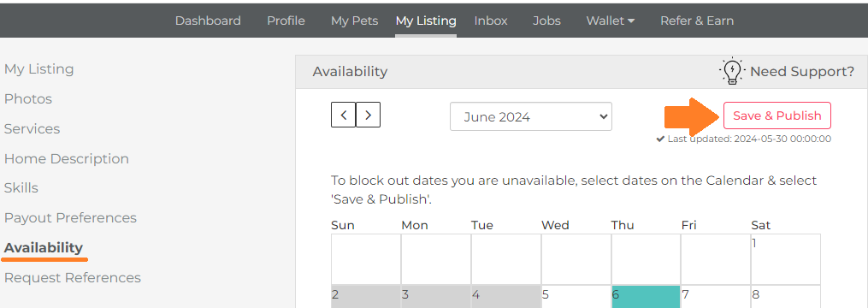Image resolution: width=868 pixels, height=308 pixels.
Task: Click the Save & Publish button
Action: 777,115
